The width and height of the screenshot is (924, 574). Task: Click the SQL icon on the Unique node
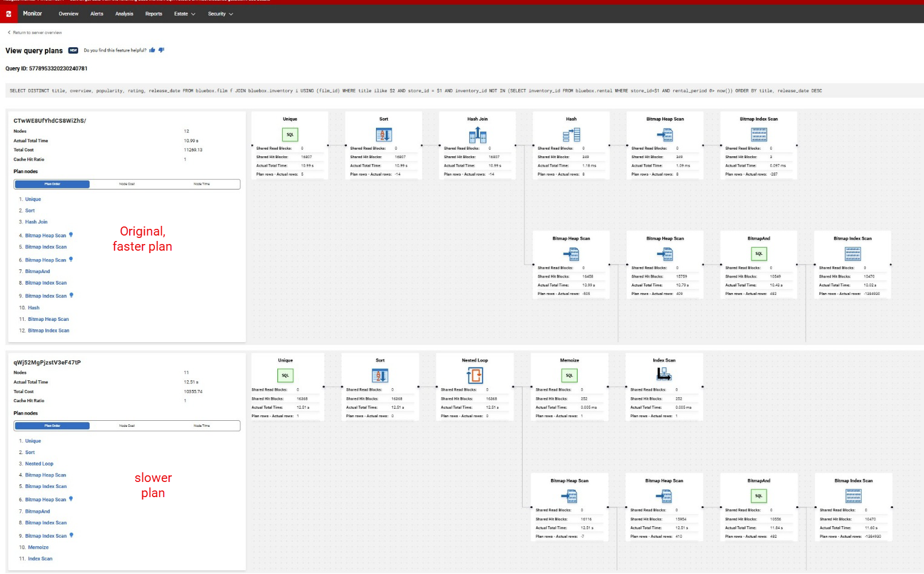[289, 134]
